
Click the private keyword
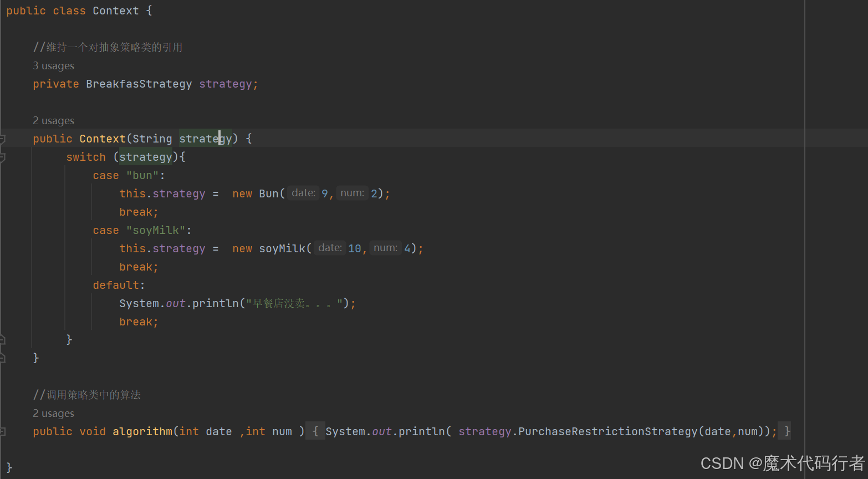tap(56, 84)
